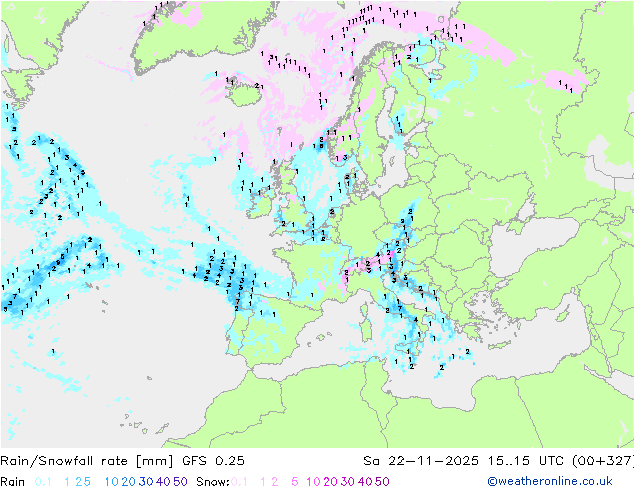Click the 'Rain/Snowfall rate [mm]' title text

(x=87, y=461)
